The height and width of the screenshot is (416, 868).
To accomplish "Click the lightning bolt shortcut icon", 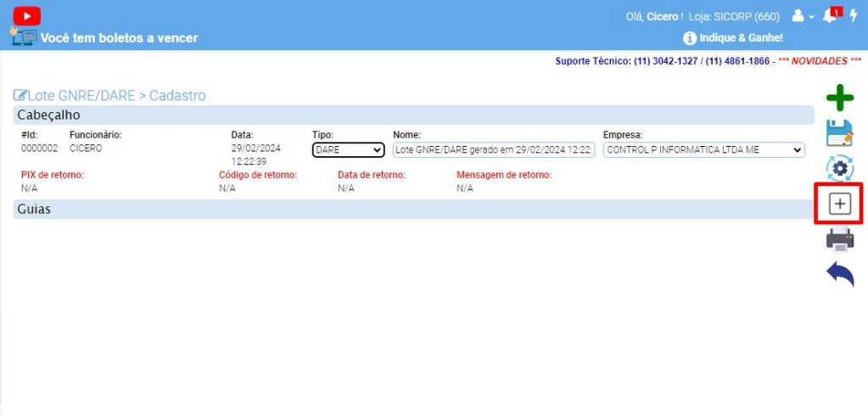I will pyautogui.click(x=854, y=16).
